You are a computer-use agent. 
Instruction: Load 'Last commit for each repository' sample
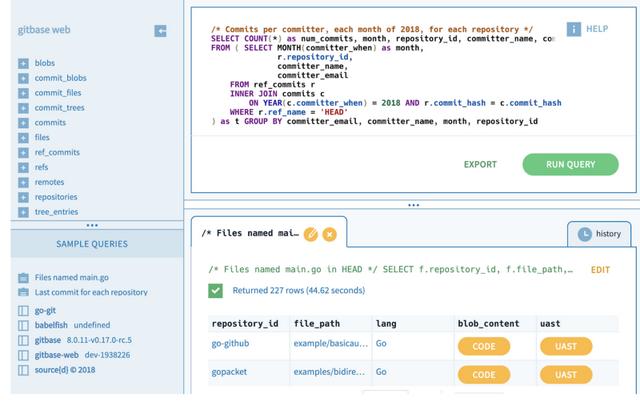tap(91, 292)
